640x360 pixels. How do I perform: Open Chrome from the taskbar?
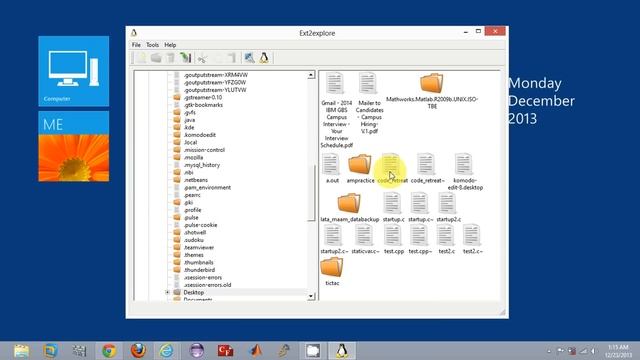109,351
